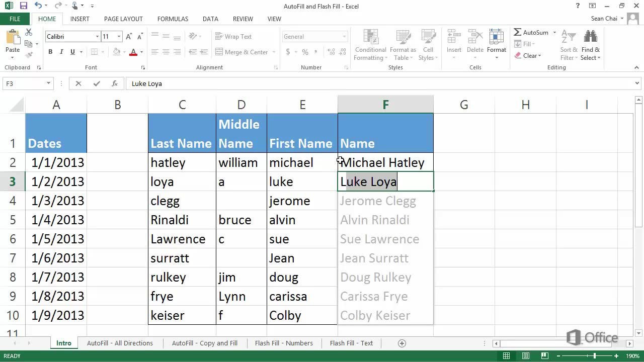Click the Sean Chai account name
The image size is (644, 362).
(x=604, y=19)
